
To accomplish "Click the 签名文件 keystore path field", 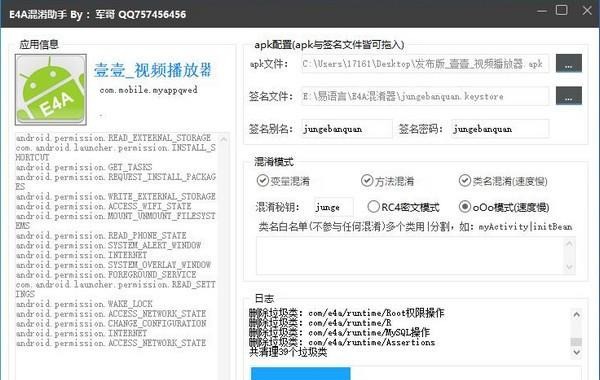I will (x=425, y=96).
